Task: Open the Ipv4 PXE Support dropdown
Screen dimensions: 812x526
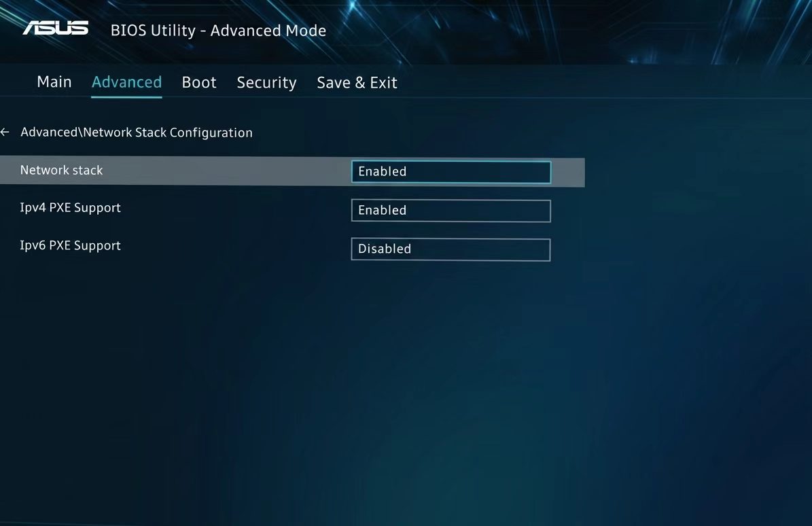Action: [x=451, y=211]
